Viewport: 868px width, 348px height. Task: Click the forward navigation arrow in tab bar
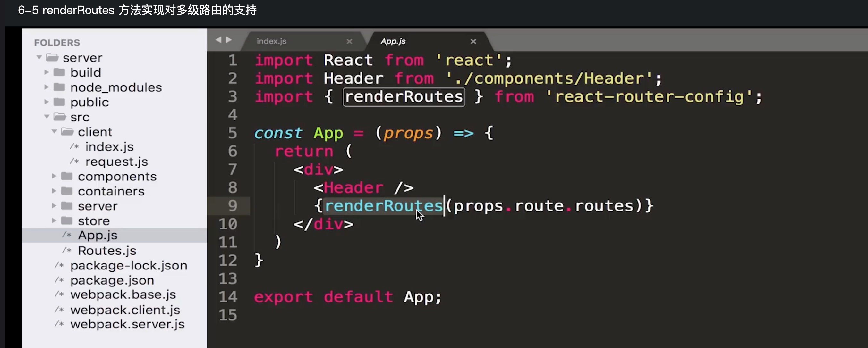pyautogui.click(x=229, y=40)
